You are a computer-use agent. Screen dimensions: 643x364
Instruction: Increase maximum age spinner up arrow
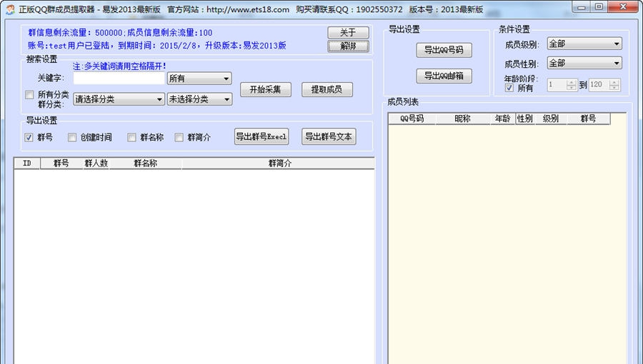pos(614,82)
